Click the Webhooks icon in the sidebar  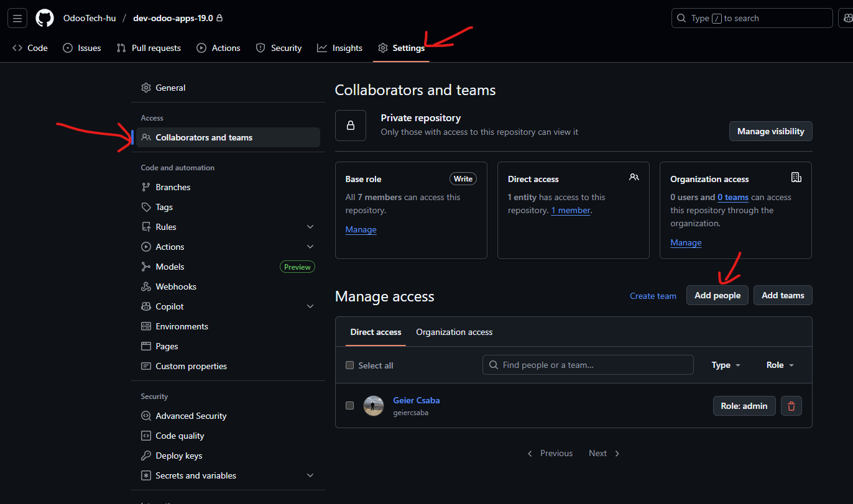[146, 286]
